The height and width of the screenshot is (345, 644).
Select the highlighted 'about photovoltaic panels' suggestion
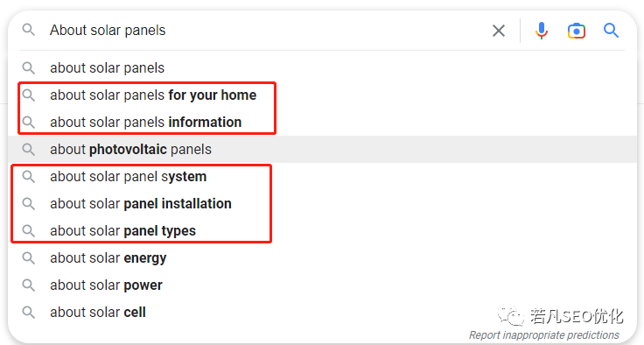tap(322, 149)
